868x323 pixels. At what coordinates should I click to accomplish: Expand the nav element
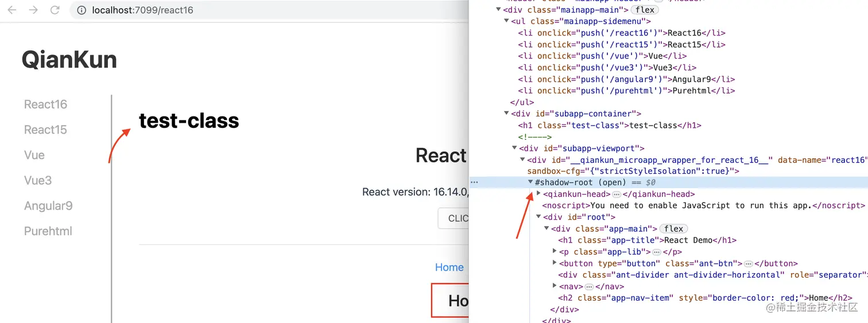coord(555,286)
